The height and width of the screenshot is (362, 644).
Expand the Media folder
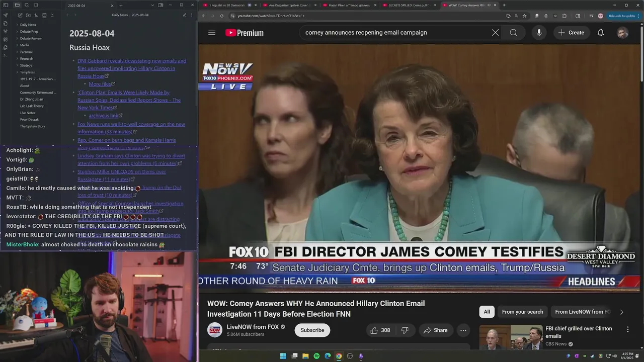click(24, 45)
